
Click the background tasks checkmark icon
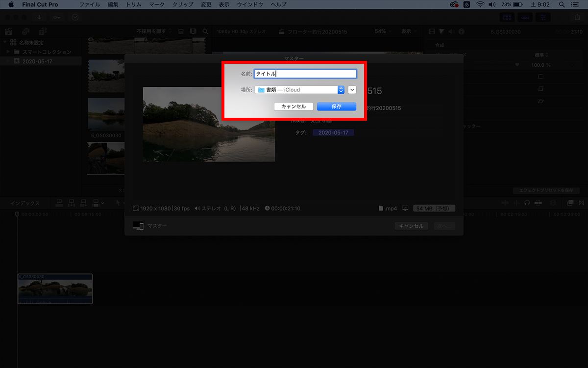click(75, 17)
